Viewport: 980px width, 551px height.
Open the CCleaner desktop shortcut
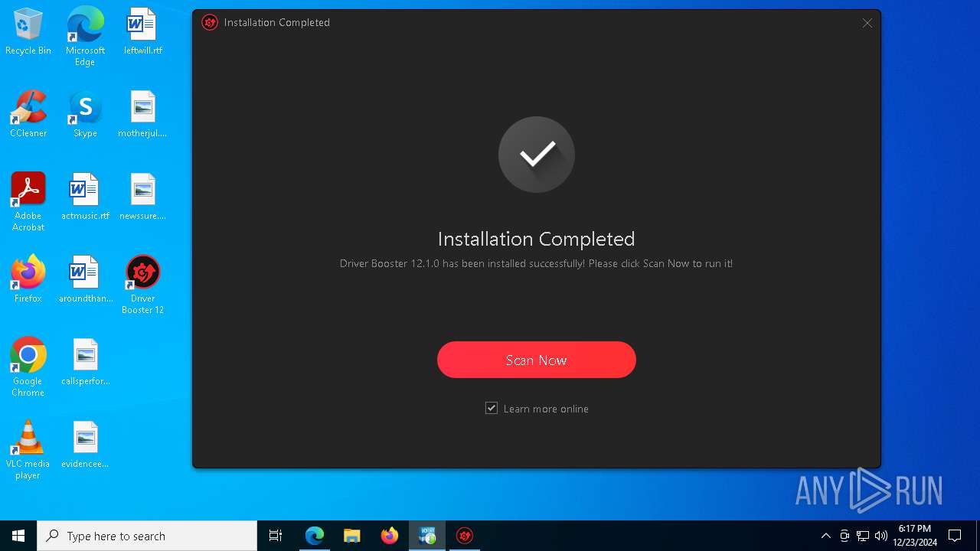[x=28, y=115]
